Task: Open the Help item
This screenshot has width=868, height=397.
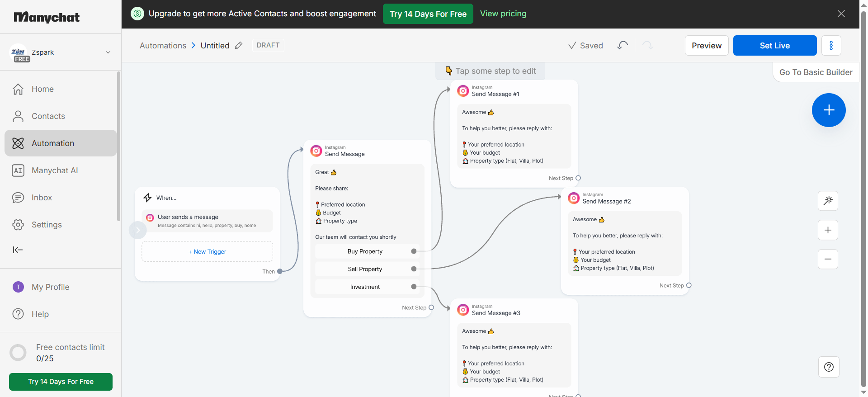Action: coord(61,314)
